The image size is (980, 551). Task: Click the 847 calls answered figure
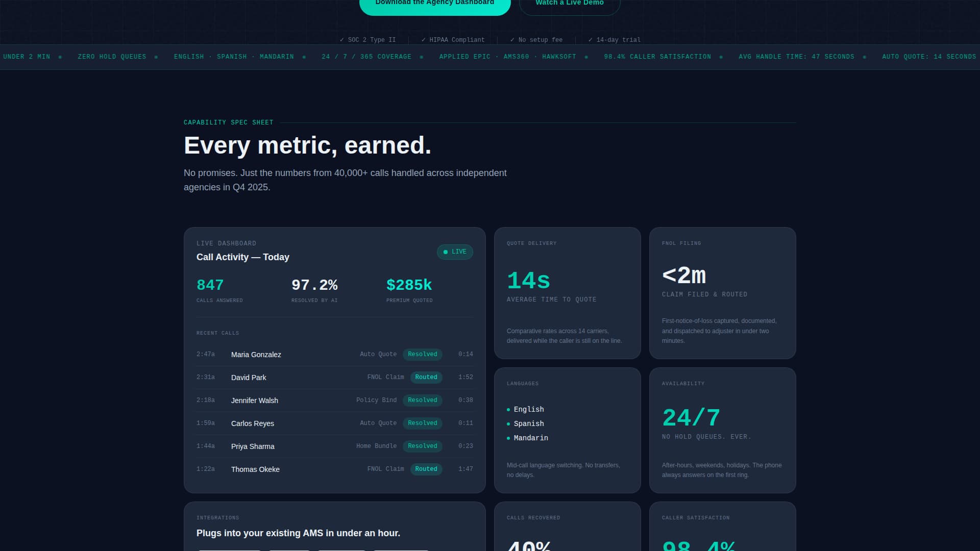210,285
